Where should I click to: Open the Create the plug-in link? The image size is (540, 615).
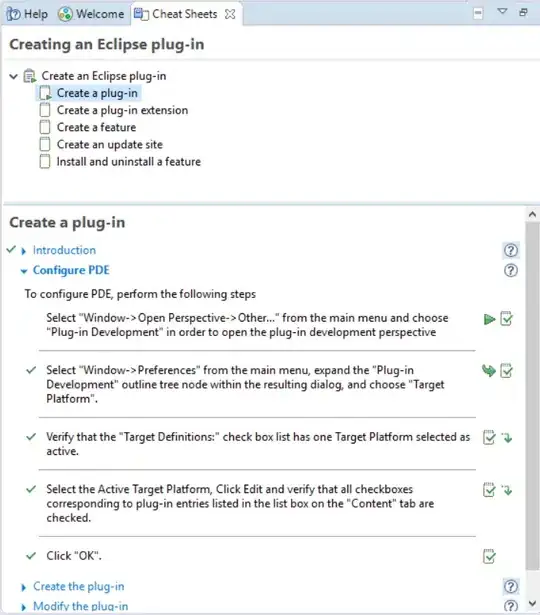(x=78, y=586)
